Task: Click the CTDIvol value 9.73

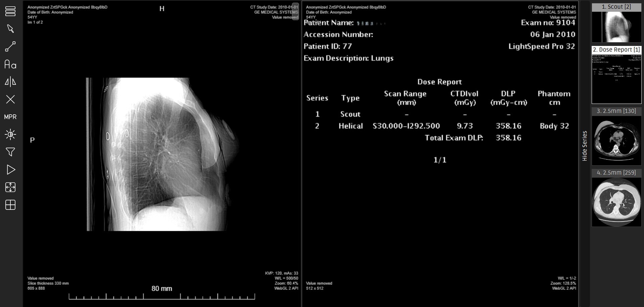Action: point(465,126)
